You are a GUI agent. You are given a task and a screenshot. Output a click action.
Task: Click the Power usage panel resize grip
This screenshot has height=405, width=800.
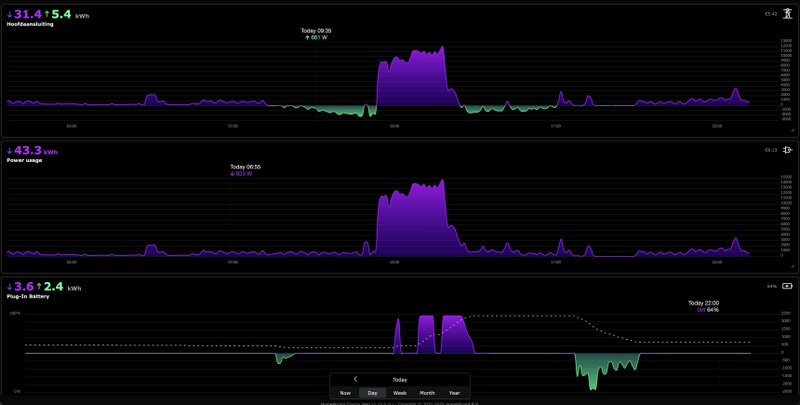point(793,267)
